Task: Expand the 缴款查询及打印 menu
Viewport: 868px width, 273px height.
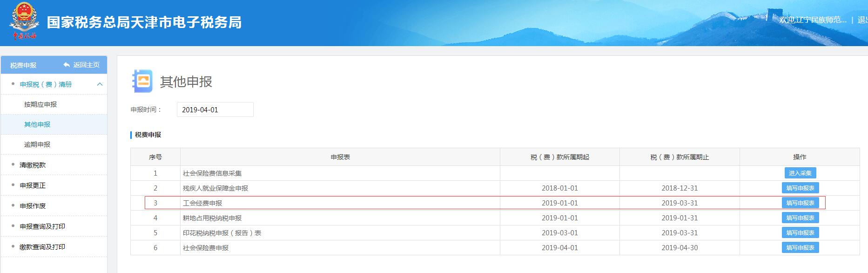Action: coord(42,247)
